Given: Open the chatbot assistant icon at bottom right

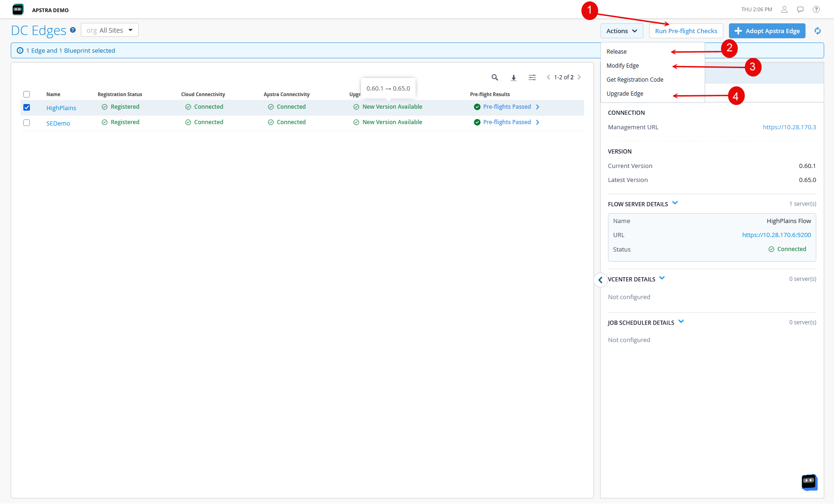Looking at the screenshot, I should point(809,482).
